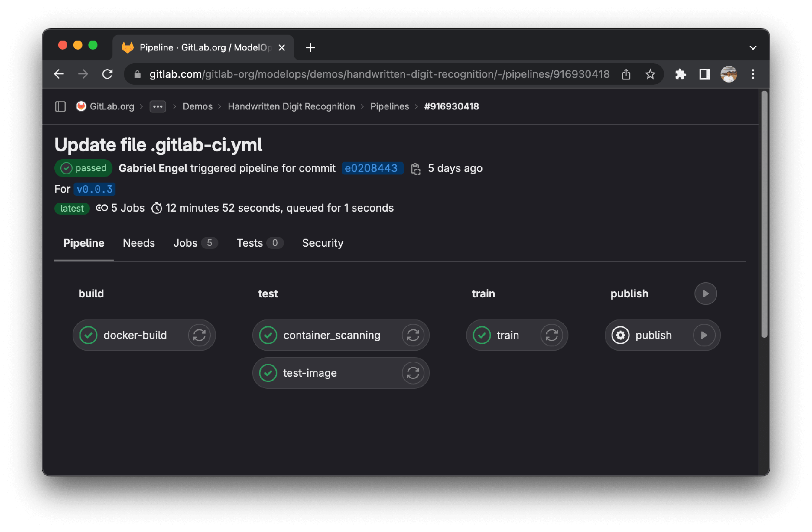This screenshot has height=532, width=812.
Task: Click the test stage heading
Action: coord(268,294)
